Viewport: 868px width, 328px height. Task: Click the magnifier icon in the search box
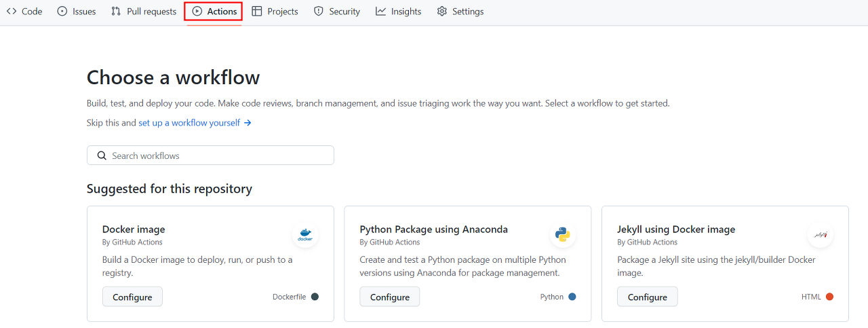click(102, 156)
